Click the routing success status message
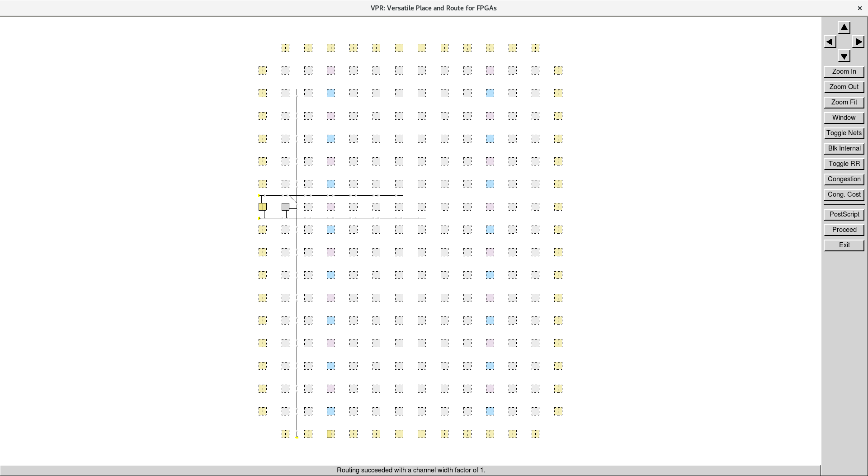Image resolution: width=868 pixels, height=476 pixels. coord(411,470)
